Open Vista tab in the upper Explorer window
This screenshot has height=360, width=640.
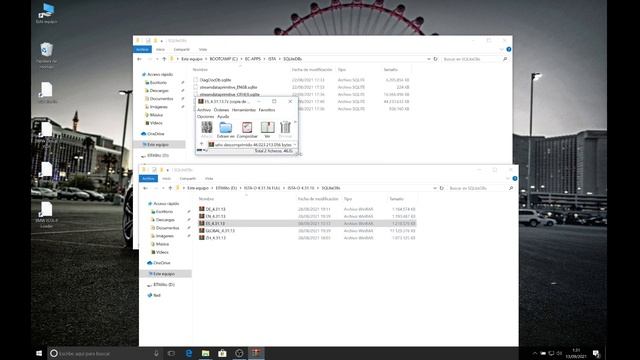coord(202,49)
